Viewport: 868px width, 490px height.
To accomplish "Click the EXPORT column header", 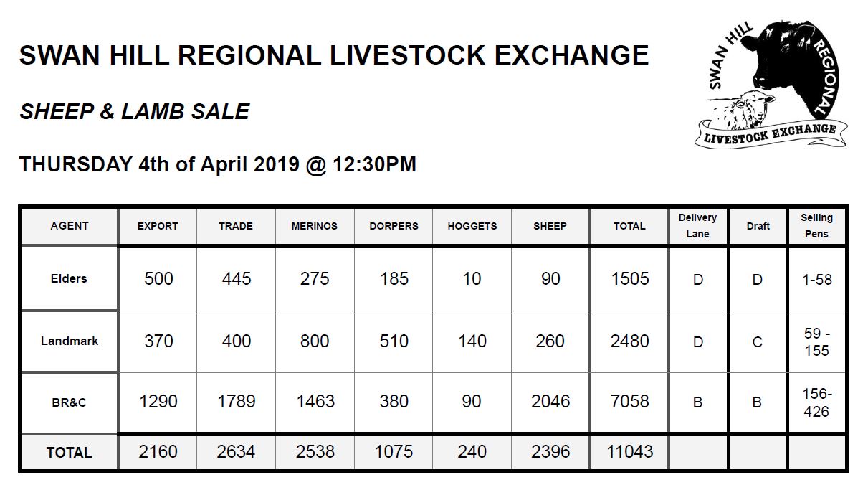I will pos(158,225).
